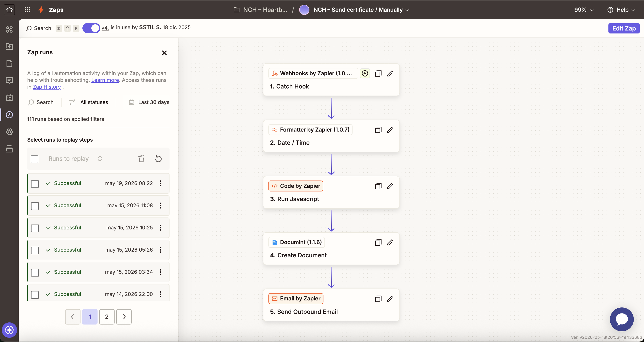Toggle the Zap on/off switch
This screenshot has height=342, width=644.
[91, 28]
